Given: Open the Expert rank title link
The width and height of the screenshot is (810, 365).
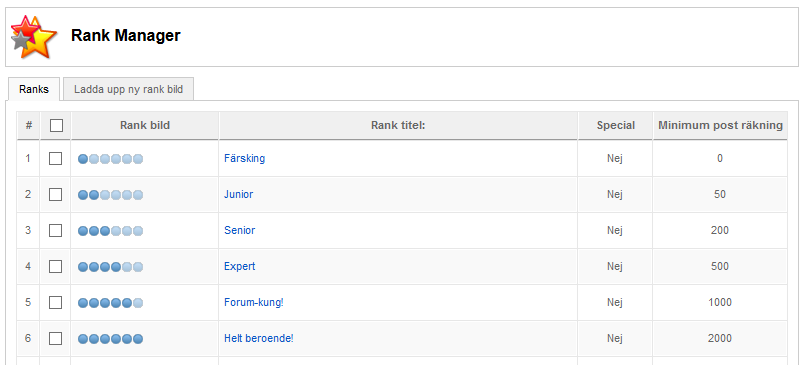Looking at the screenshot, I should click(240, 266).
